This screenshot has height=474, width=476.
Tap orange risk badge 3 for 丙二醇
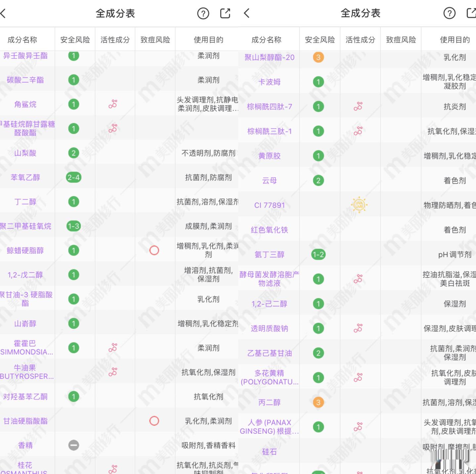pos(318,403)
